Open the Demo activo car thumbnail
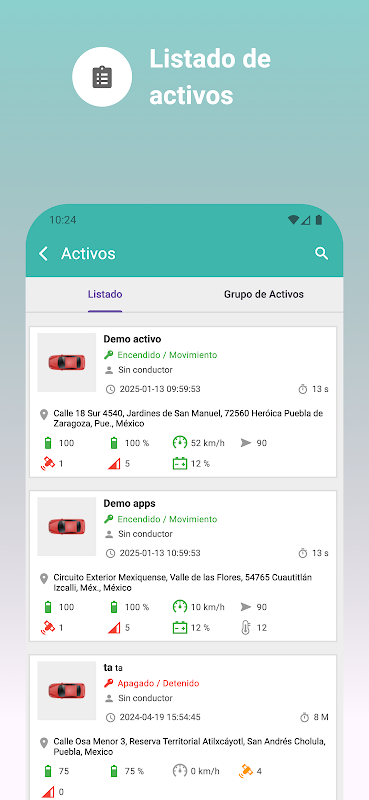 pyautogui.click(x=67, y=362)
